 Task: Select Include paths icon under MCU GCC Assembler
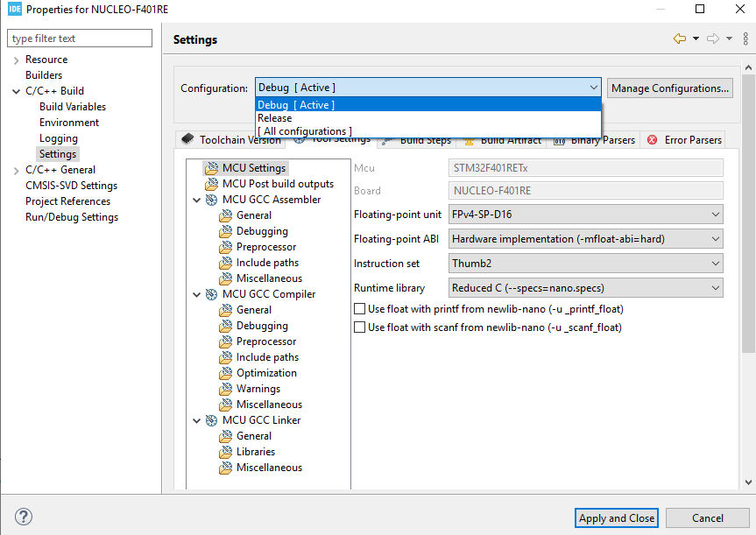[x=226, y=263]
